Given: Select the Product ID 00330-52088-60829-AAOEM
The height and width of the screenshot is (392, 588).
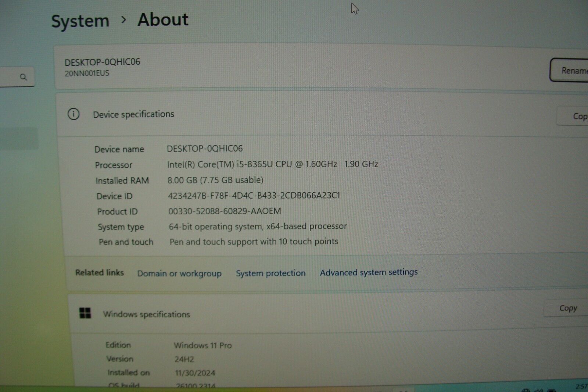Looking at the screenshot, I should pos(225,211).
